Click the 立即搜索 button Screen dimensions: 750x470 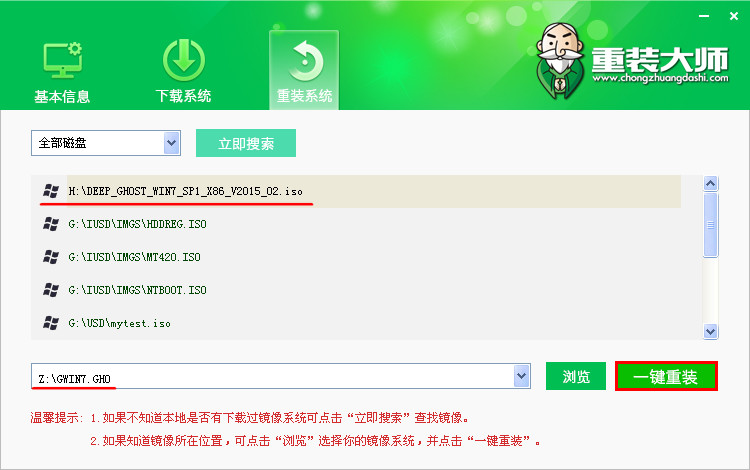pos(246,143)
